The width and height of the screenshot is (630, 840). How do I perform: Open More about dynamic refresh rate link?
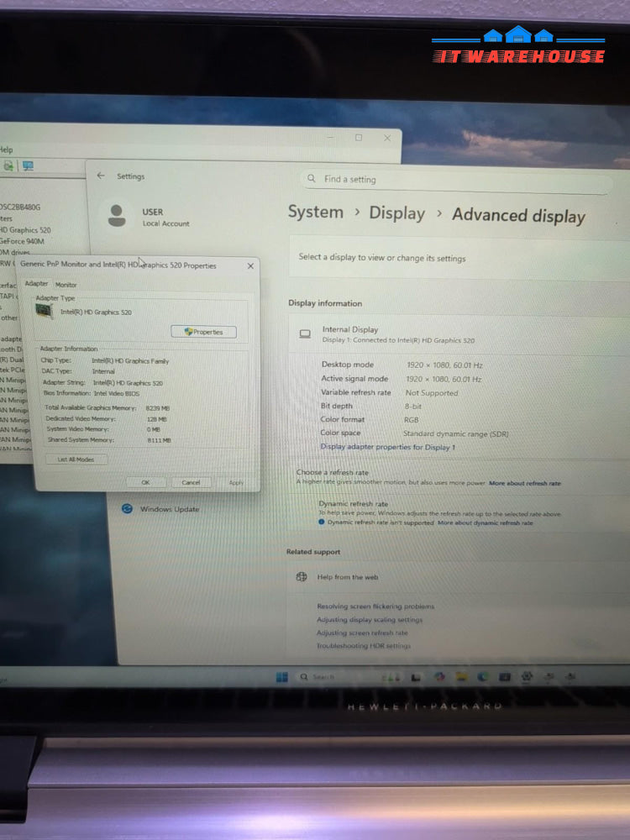pyautogui.click(x=486, y=522)
